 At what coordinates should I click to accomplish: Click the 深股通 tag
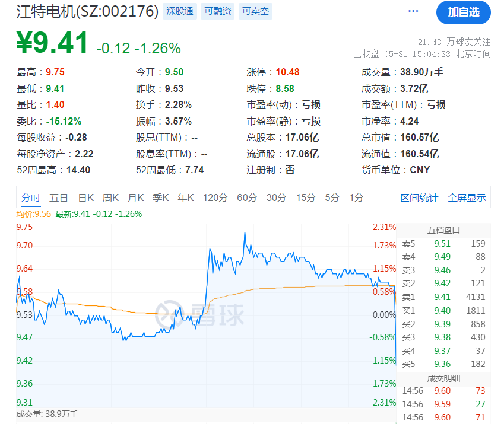coord(180,11)
